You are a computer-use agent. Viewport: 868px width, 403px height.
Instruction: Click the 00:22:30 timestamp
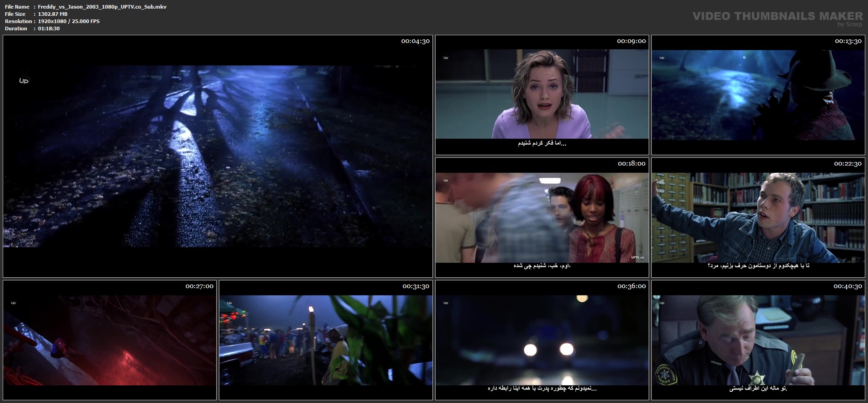[848, 164]
